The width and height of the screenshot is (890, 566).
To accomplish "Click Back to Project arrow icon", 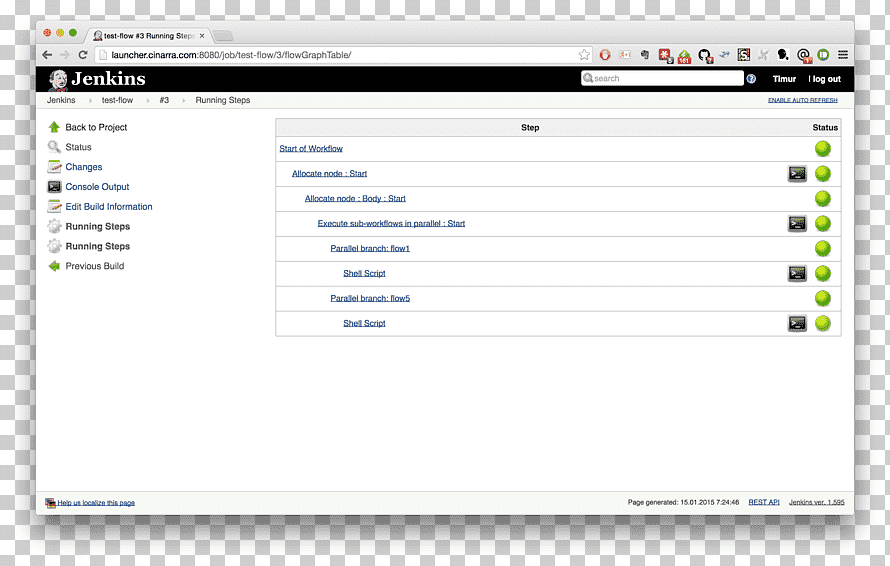I will [x=54, y=127].
